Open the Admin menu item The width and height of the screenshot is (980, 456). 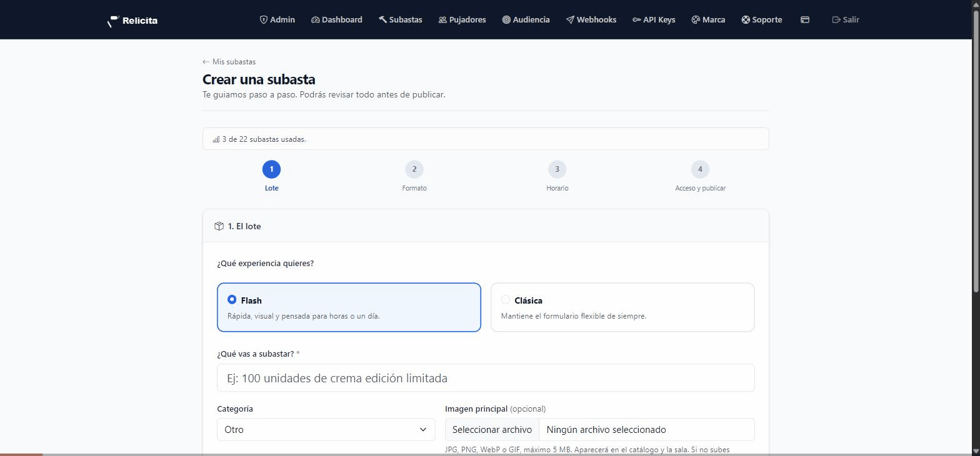(x=277, y=19)
